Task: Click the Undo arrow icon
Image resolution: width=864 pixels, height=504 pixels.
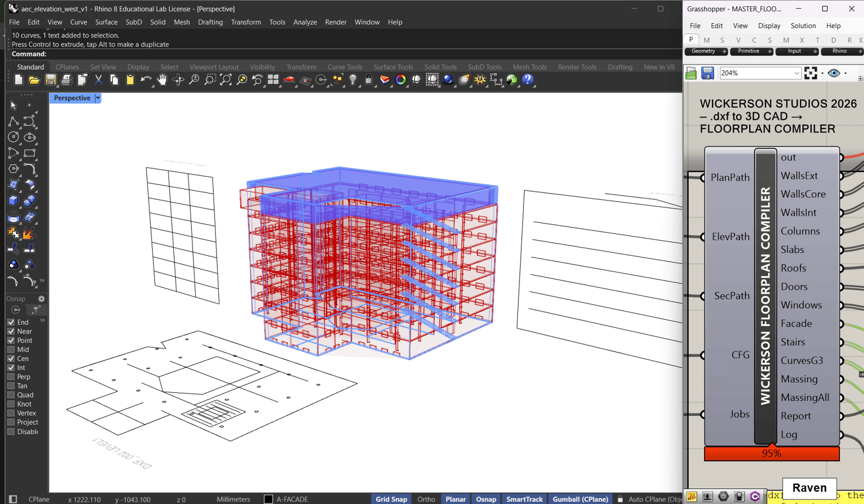Action: [x=146, y=80]
